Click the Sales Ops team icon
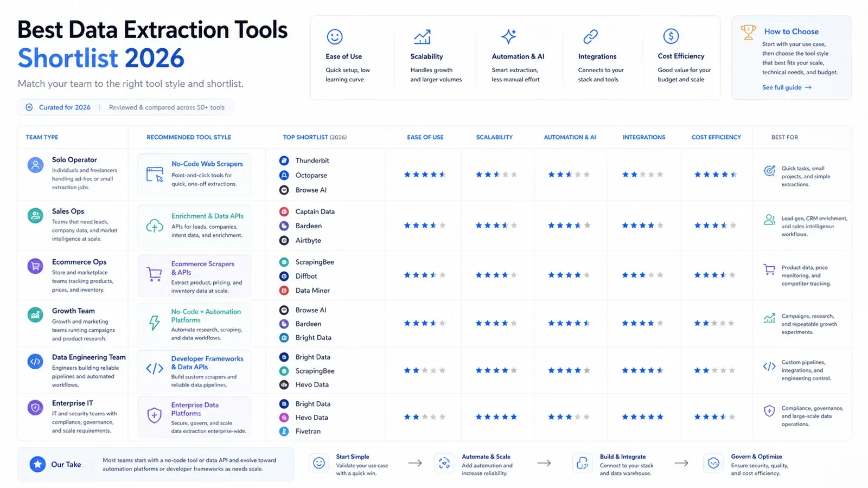Viewport: 868px width, 488px height. [x=35, y=216]
